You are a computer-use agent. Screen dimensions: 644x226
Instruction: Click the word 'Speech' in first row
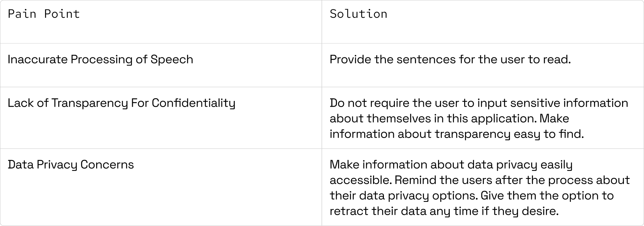pyautogui.click(x=172, y=60)
